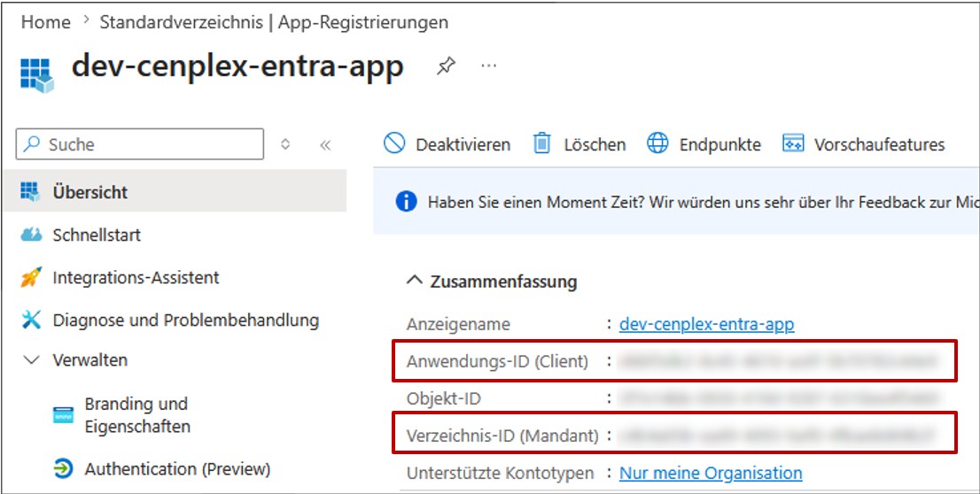This screenshot has height=494, width=980.
Task: Click the Endpunkte globe icon
Action: click(657, 143)
